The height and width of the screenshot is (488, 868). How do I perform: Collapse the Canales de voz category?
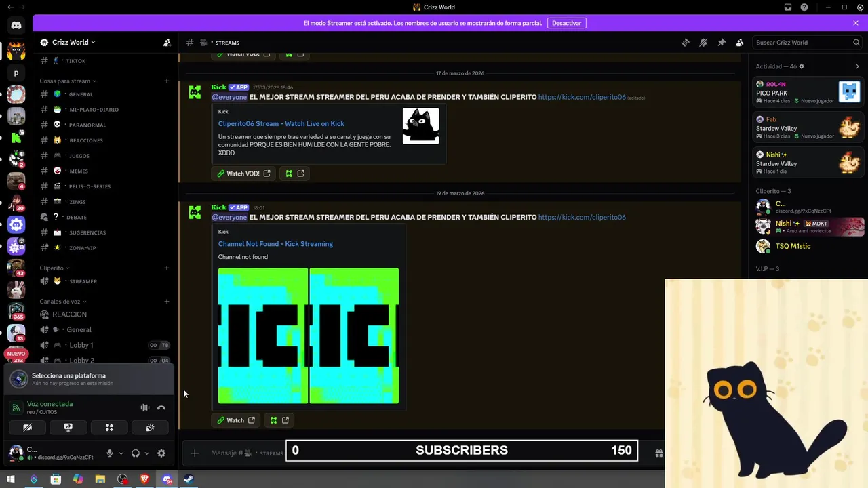(x=63, y=302)
